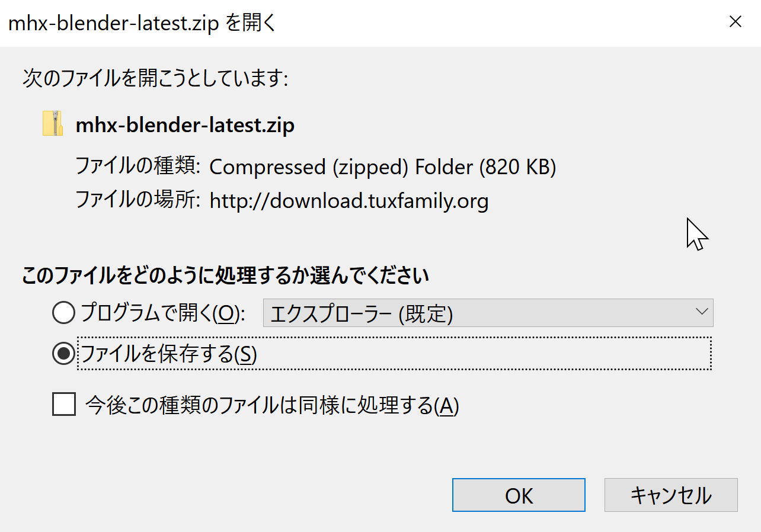761x532 pixels.
Task: Enable the 今後この種類のファイルは同様に処理する checkbox
Action: pos(63,405)
